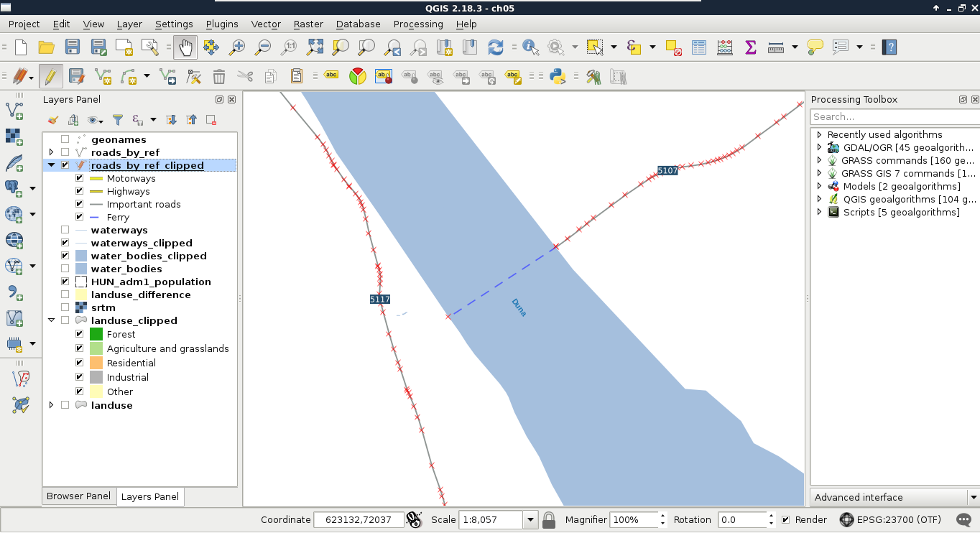
Task: Click the Zoom In magnifier icon
Action: (237, 47)
